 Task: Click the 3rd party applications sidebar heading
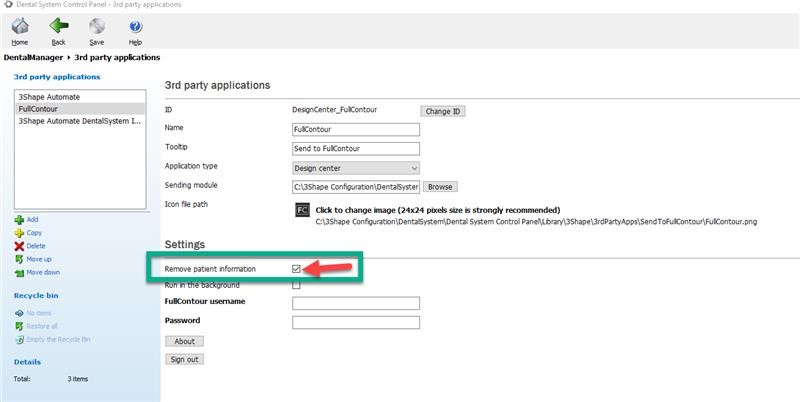click(x=57, y=77)
